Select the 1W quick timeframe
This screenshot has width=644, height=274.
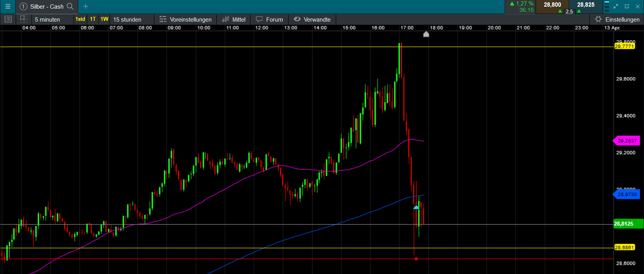pos(104,19)
